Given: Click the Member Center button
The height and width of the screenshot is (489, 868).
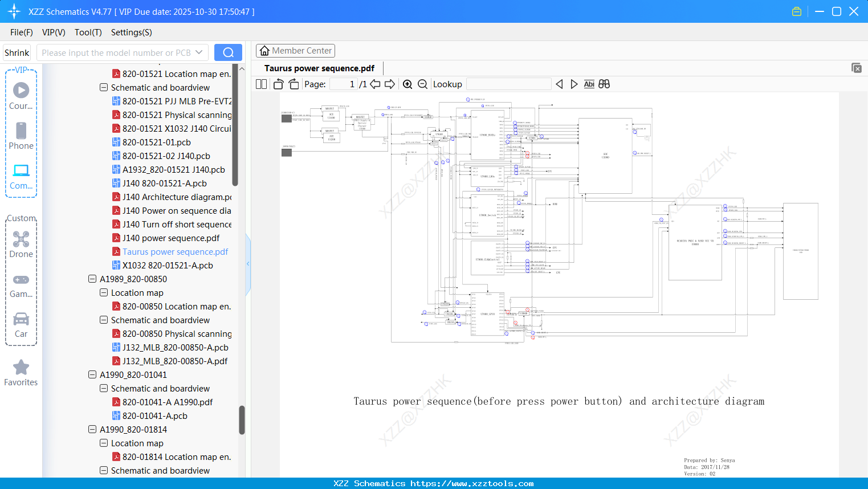Looking at the screenshot, I should [295, 51].
